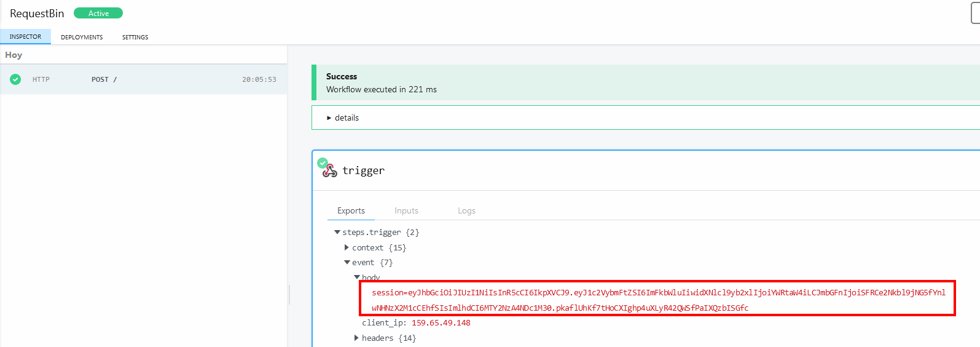Image resolution: width=980 pixels, height=347 pixels.
Task: Click the webhook trigger icon
Action: pos(330,171)
